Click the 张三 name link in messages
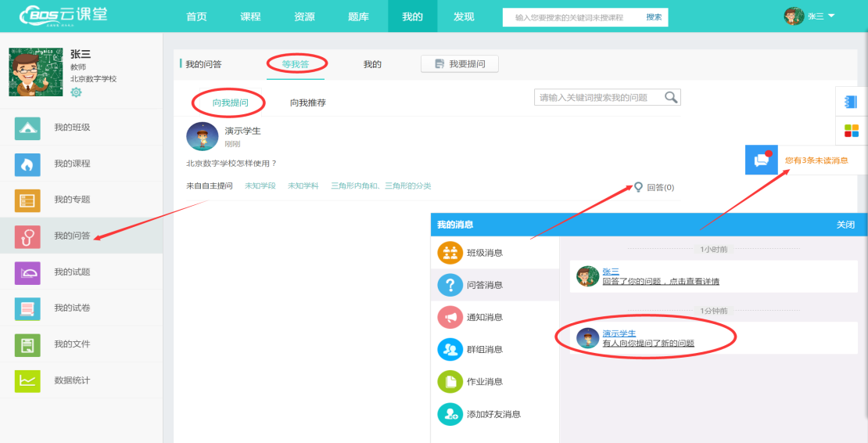 click(611, 272)
